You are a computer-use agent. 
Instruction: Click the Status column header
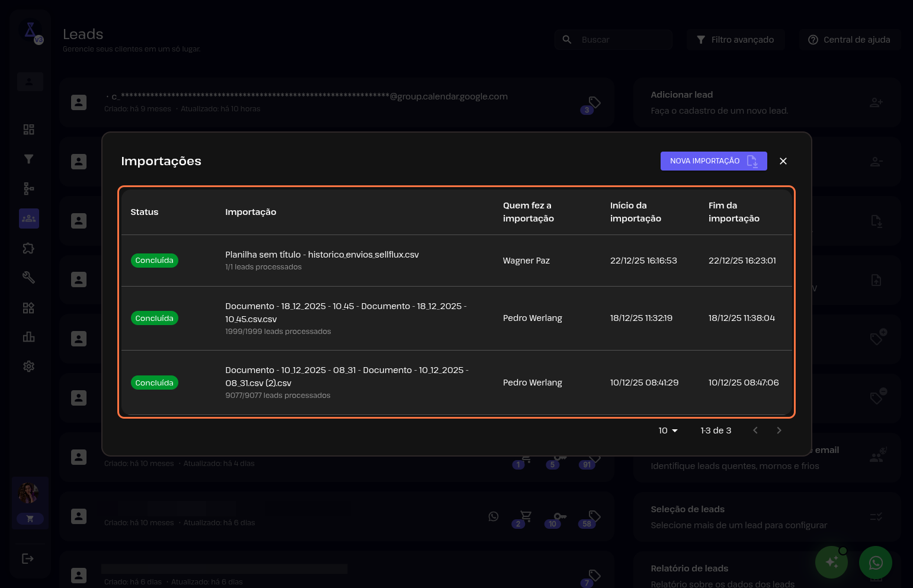pos(145,212)
